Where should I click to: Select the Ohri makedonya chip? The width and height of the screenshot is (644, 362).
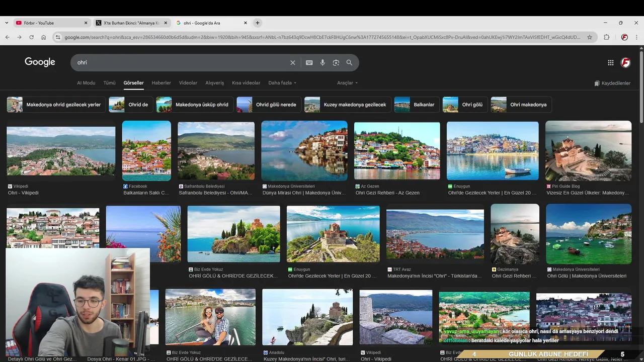(521, 105)
